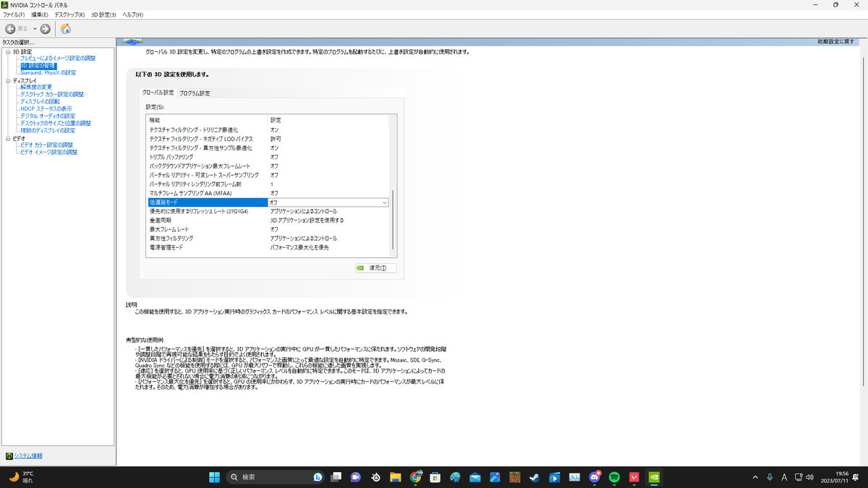Click the volume speaker tray icon
The image size is (868, 488).
pos(809,477)
